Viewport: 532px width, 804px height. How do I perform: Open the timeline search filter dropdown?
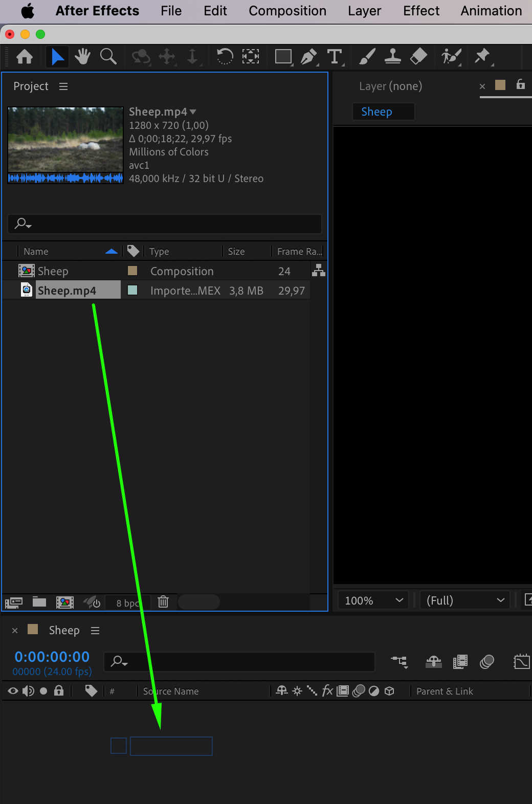click(119, 661)
